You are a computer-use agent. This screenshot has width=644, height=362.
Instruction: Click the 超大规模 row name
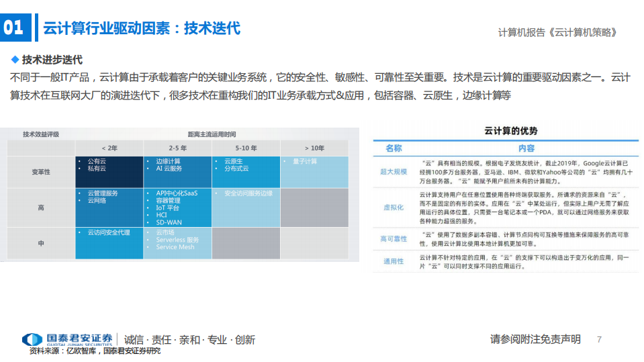pos(394,172)
